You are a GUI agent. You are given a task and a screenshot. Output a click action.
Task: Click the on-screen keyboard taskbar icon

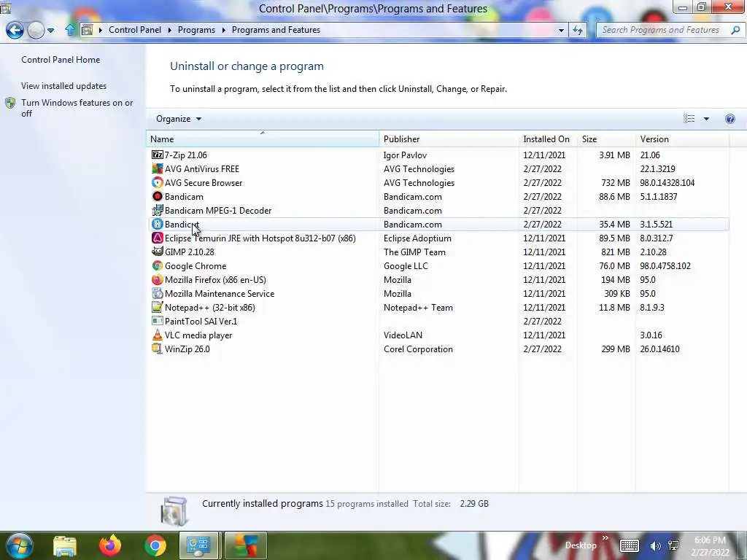point(630,545)
